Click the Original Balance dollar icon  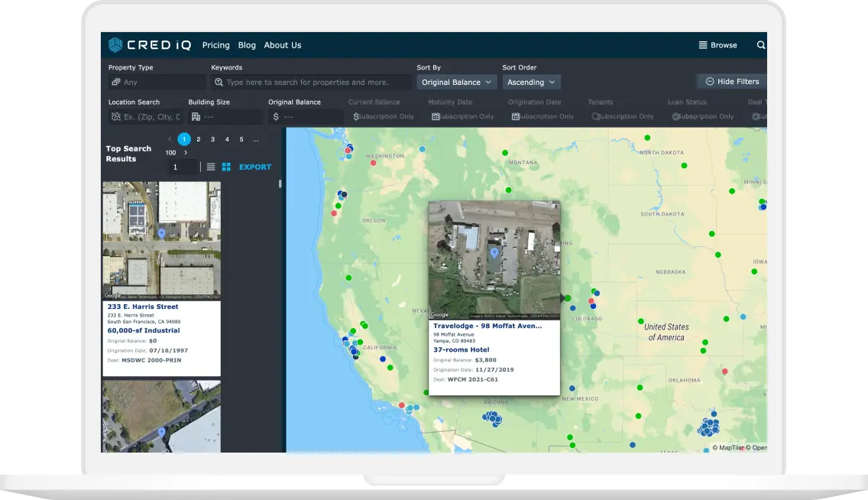point(276,116)
